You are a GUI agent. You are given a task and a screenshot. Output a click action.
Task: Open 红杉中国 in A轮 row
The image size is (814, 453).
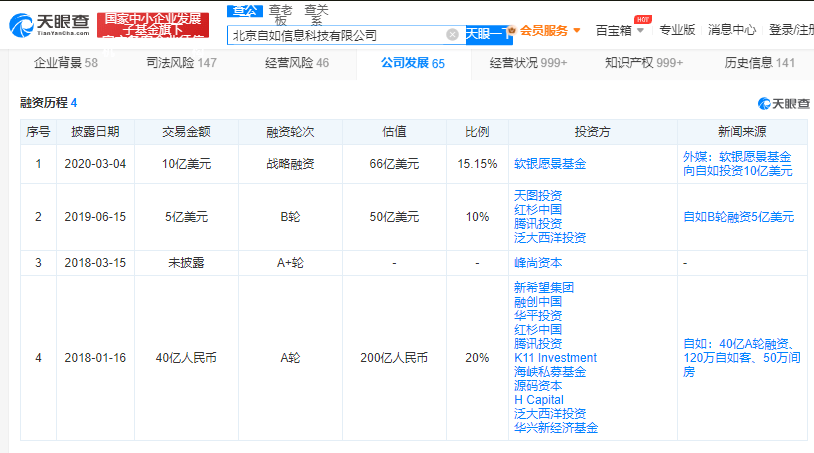tap(538, 330)
